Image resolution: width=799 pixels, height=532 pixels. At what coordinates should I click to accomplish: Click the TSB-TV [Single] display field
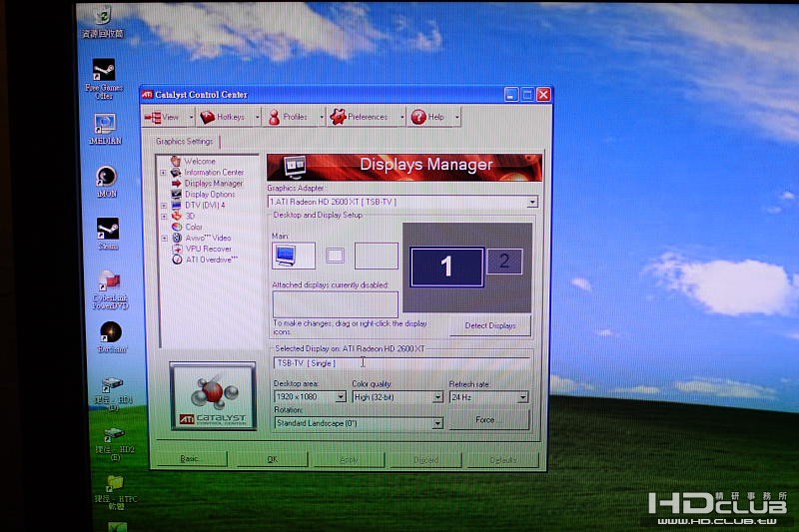pos(401,363)
